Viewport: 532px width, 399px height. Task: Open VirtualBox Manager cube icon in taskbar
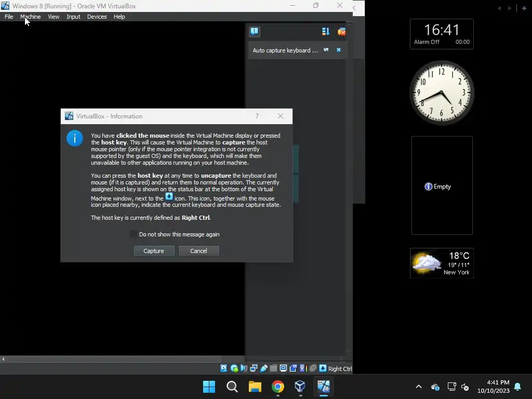(x=300, y=386)
